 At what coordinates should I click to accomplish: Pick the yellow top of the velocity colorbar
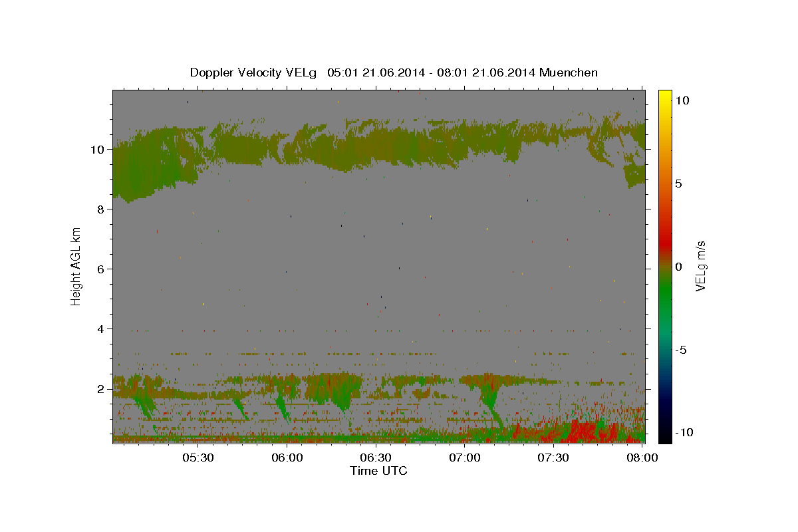tap(664, 96)
